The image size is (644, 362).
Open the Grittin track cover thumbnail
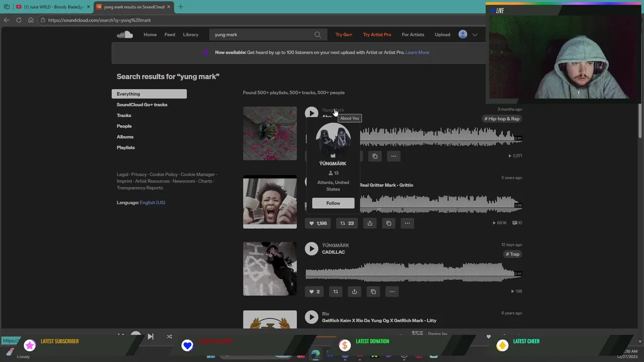pyautogui.click(x=270, y=201)
